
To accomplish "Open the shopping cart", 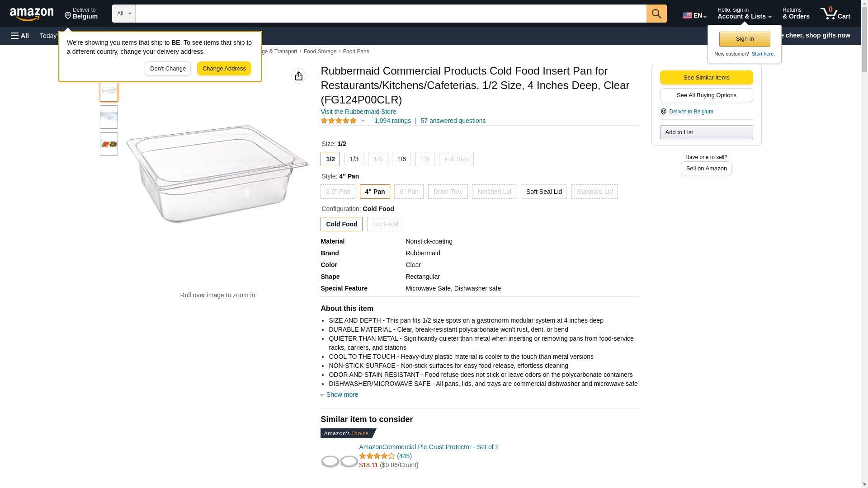I will [835, 14].
